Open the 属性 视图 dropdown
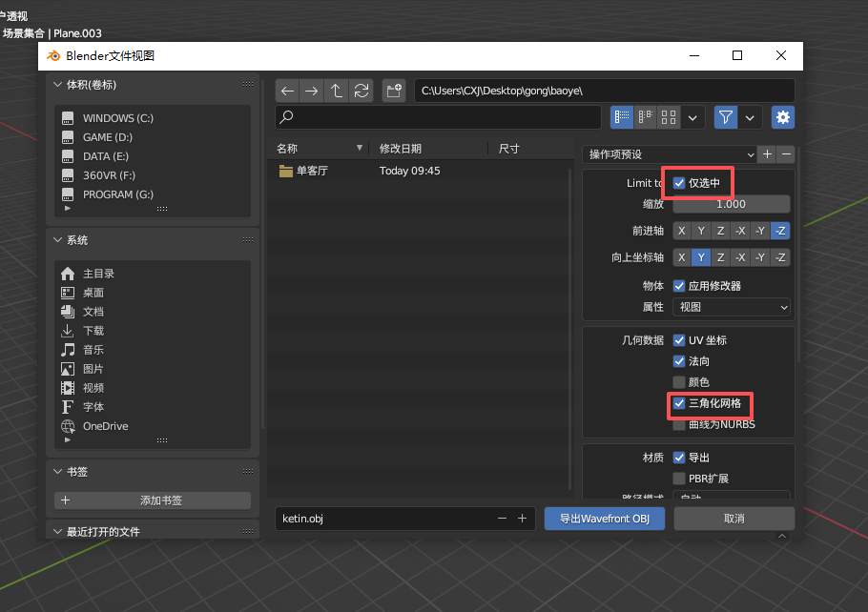 (732, 307)
